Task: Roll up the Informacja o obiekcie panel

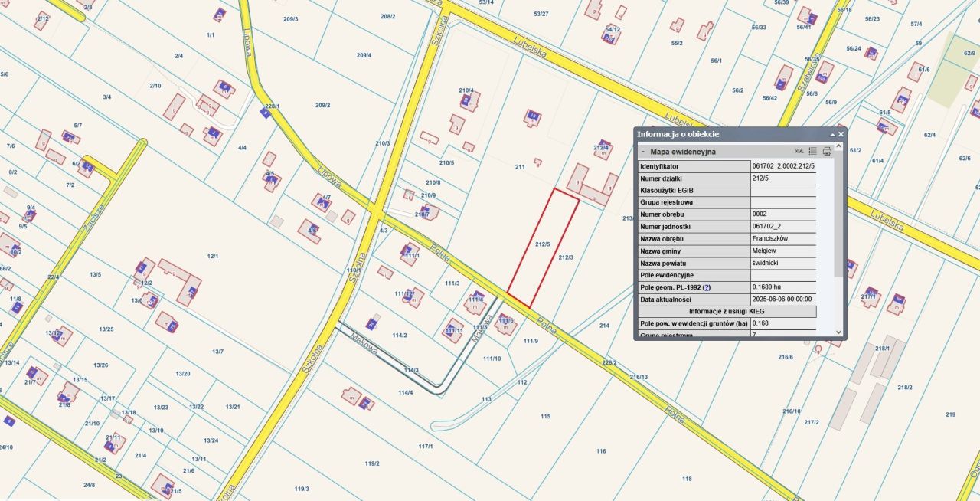Action: point(833,135)
